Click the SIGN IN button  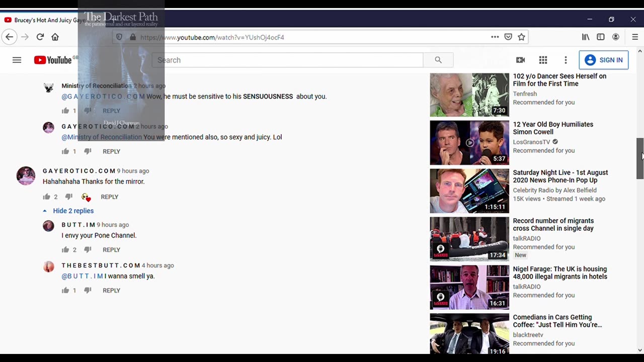[x=604, y=60]
